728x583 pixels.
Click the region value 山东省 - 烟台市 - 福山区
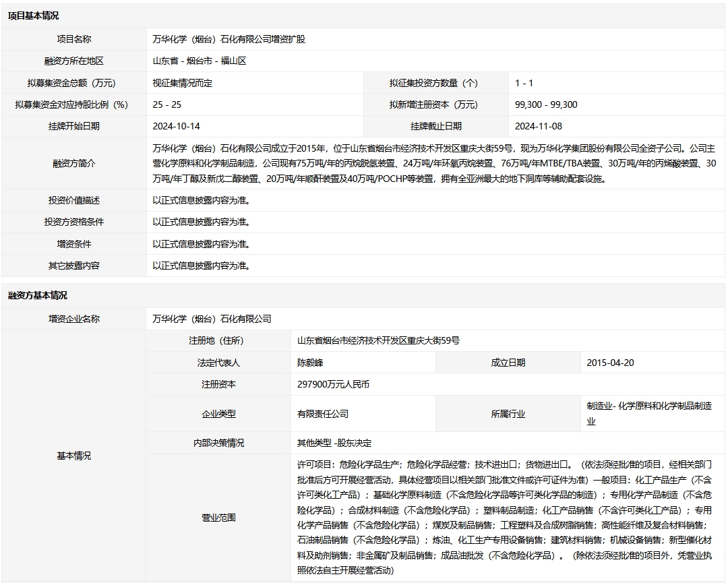click(199, 61)
